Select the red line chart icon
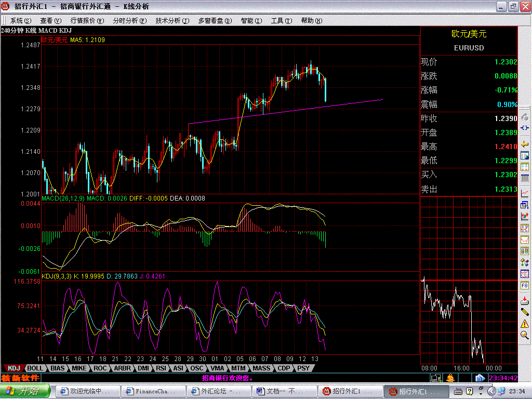Image resolution: width=532 pixels, height=399 pixels. (525, 193)
